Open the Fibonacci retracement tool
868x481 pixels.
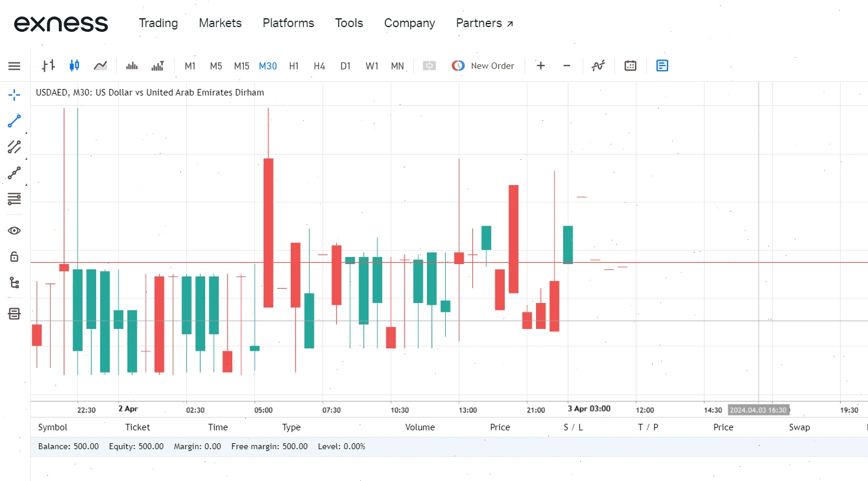coord(14,199)
